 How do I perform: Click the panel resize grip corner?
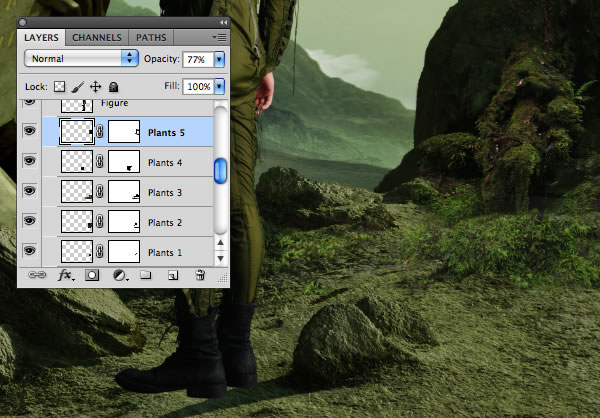[223, 278]
